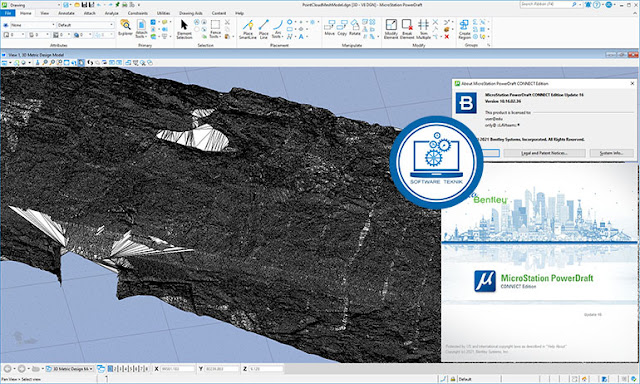Close the About MicroStation PowerDraft dialog

tap(632, 83)
